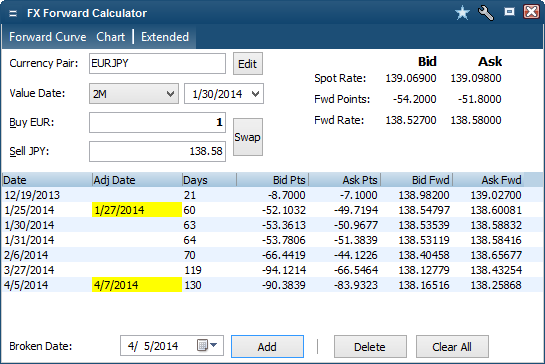Viewport: 545px width, 364px height.
Task: Sort by the Bid Pts column header
Action: tap(272, 180)
